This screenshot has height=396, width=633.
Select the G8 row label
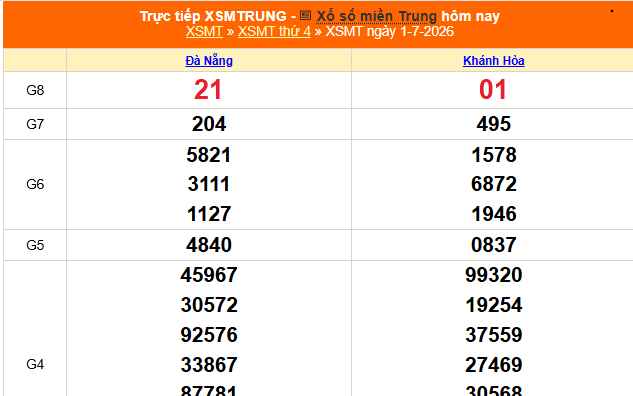click(35, 90)
